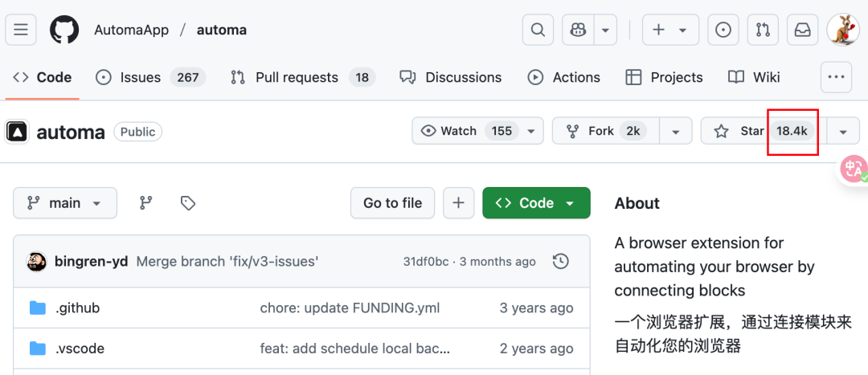Screen dimensions: 868x375
Task: Open the notifications inbox icon
Action: point(803,30)
